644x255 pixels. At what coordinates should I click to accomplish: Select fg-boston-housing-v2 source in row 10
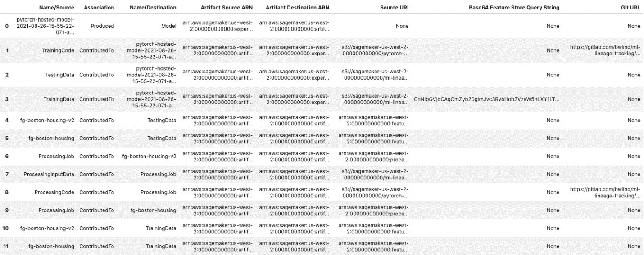48,228
